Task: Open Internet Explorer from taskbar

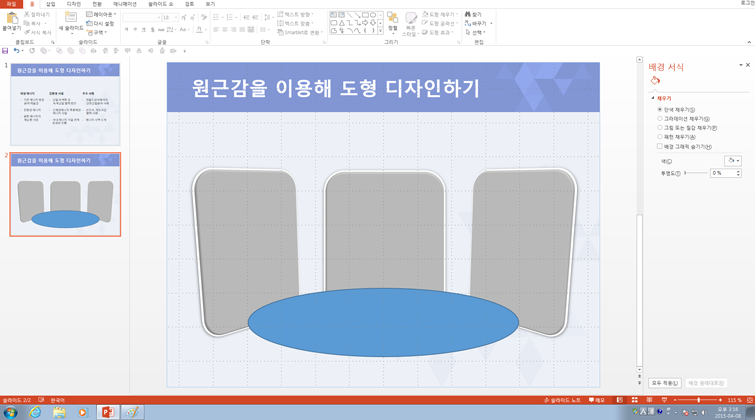Action: (35, 413)
